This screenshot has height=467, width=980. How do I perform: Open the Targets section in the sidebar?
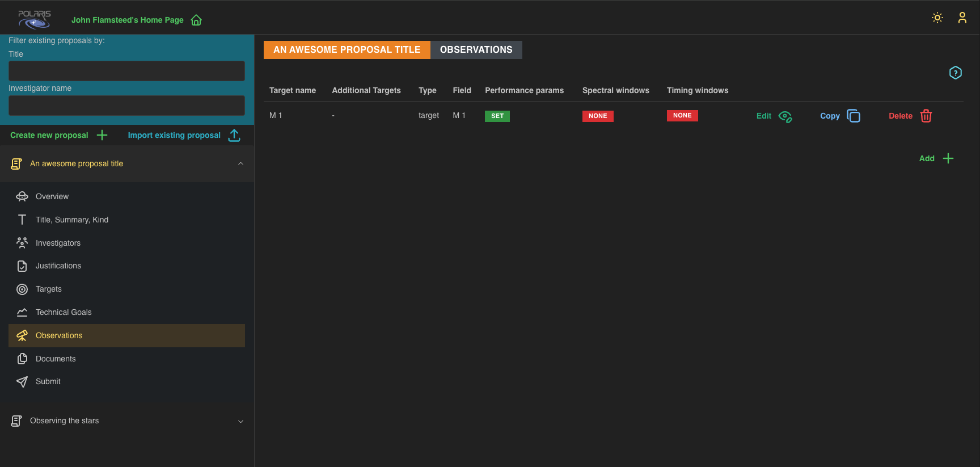pos(49,289)
